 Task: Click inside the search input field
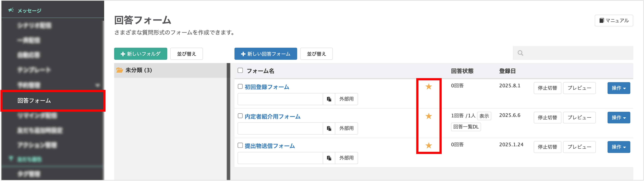[x=573, y=53]
